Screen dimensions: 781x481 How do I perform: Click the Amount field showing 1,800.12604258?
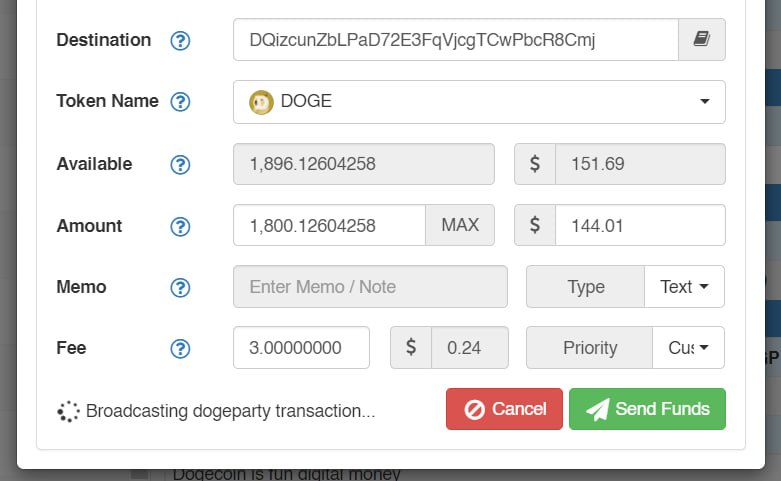pyautogui.click(x=330, y=225)
